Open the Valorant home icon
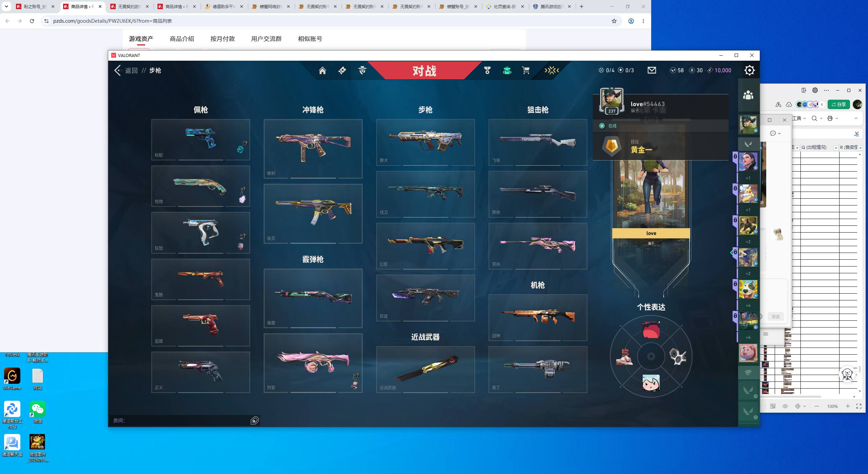868x474 pixels. point(322,70)
